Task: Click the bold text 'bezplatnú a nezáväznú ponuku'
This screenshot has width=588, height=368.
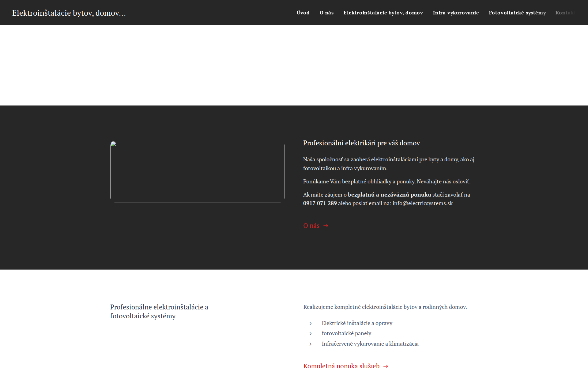Action: [389, 194]
